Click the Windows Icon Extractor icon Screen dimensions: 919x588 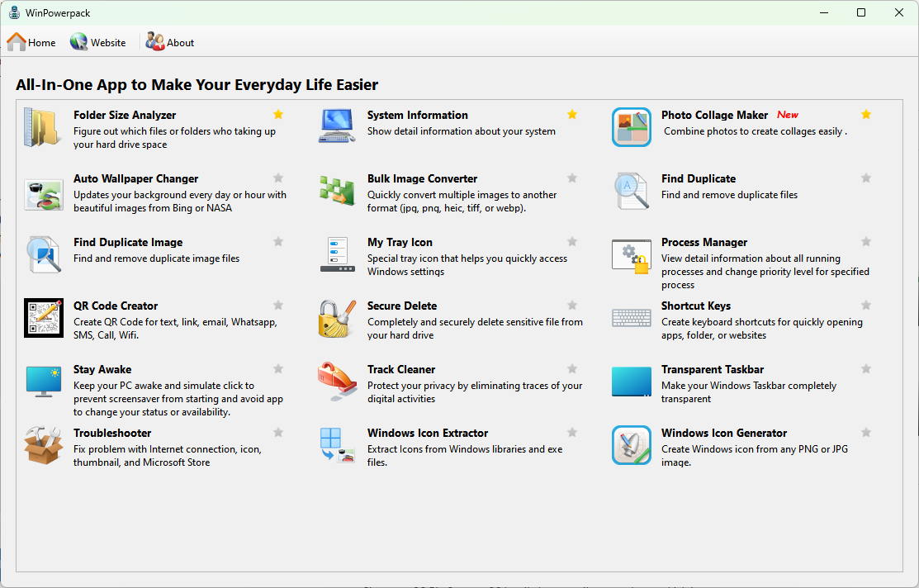point(337,446)
